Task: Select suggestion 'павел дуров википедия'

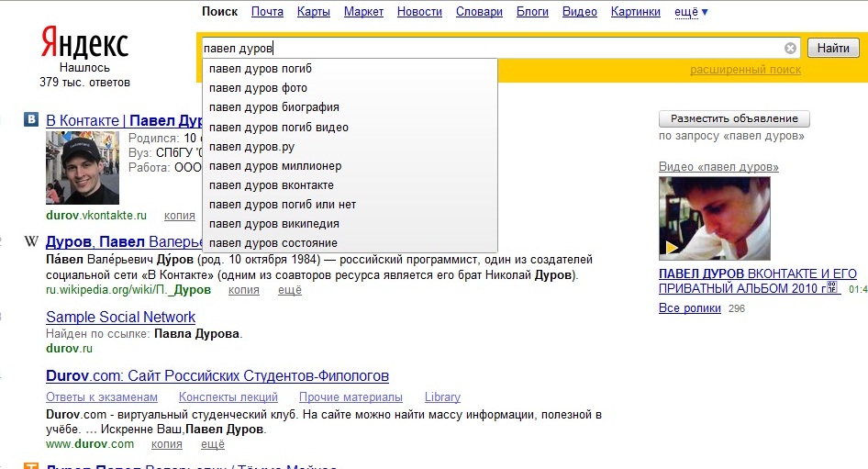Action: pyautogui.click(x=350, y=224)
